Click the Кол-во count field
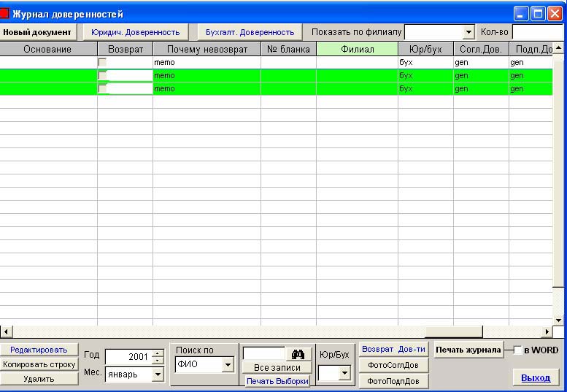The width and height of the screenshot is (567, 392). [x=539, y=32]
